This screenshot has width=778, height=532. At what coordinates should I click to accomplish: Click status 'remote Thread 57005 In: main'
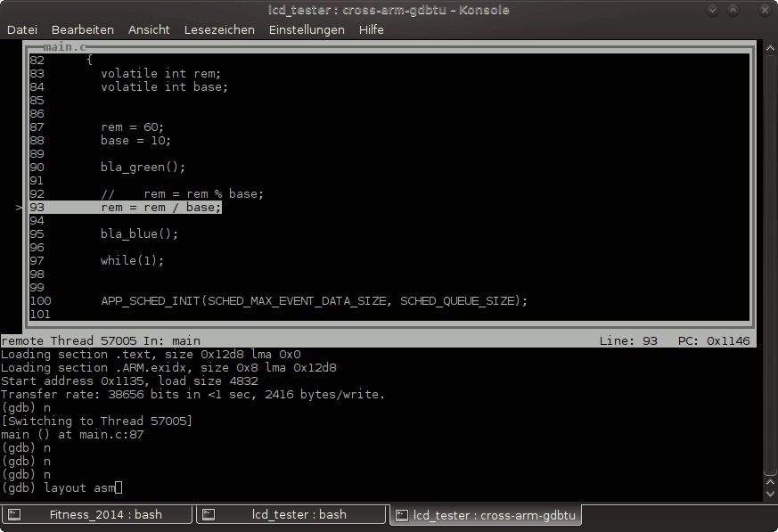(101, 341)
